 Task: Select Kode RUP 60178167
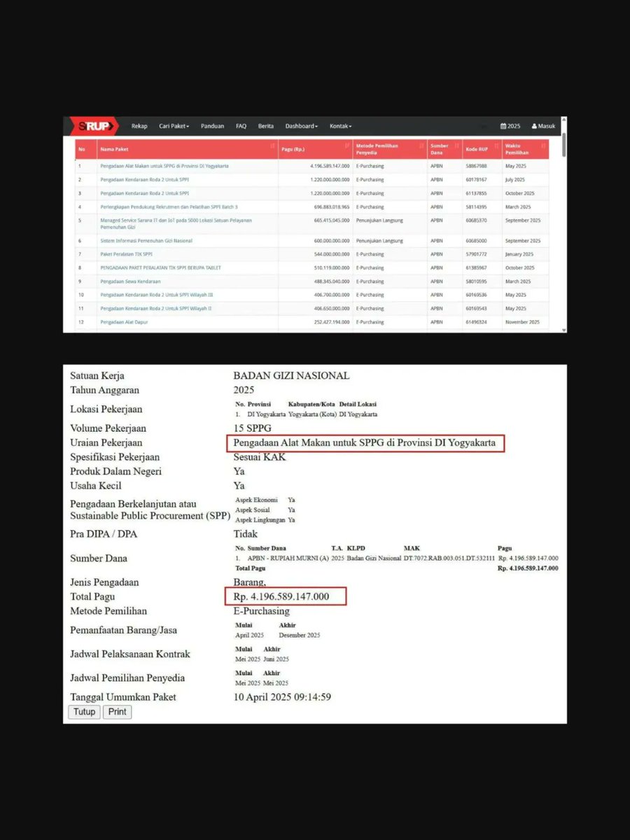[x=475, y=180]
